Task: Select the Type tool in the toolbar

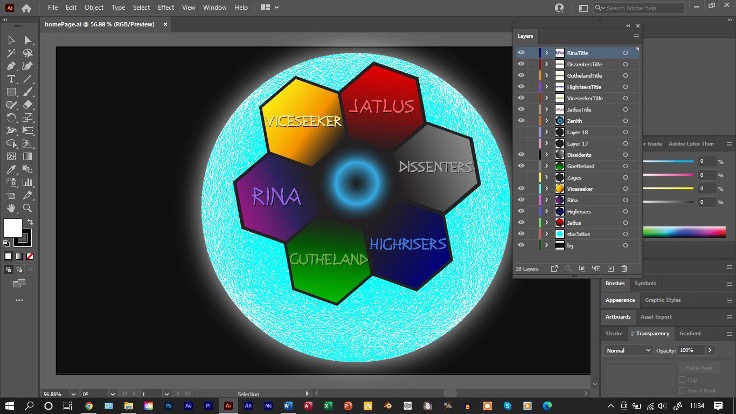Action: point(11,79)
